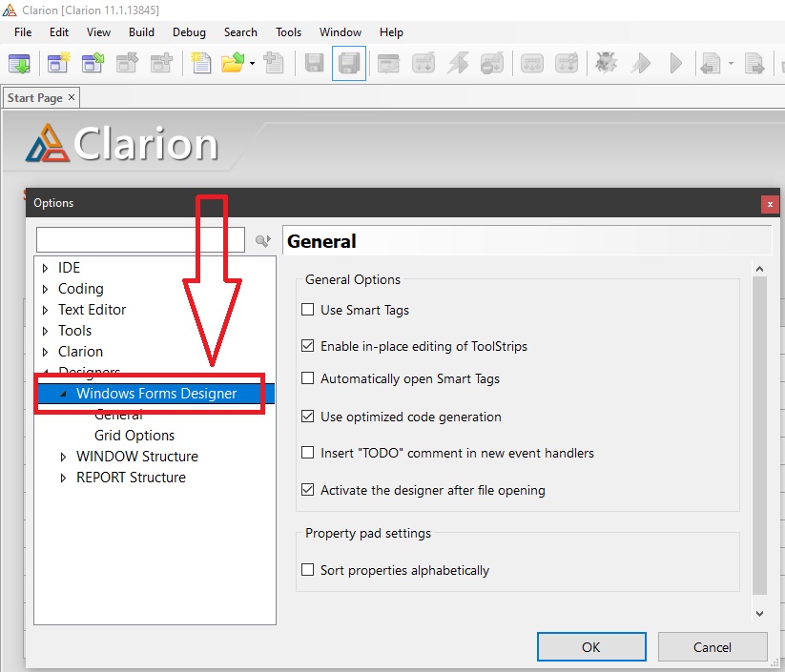Click the options panel vertical scrollbar
Image resolution: width=785 pixels, height=672 pixels.
tap(759, 438)
